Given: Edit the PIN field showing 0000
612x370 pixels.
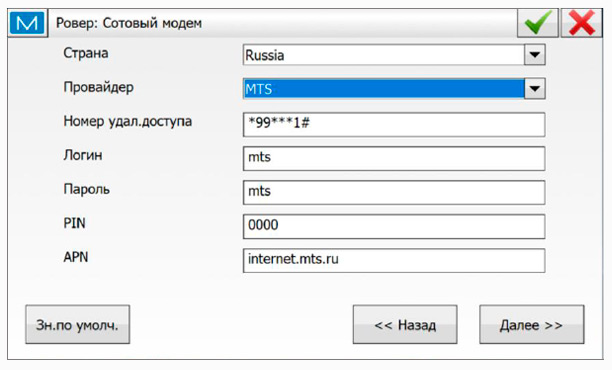Looking at the screenshot, I should [x=394, y=226].
